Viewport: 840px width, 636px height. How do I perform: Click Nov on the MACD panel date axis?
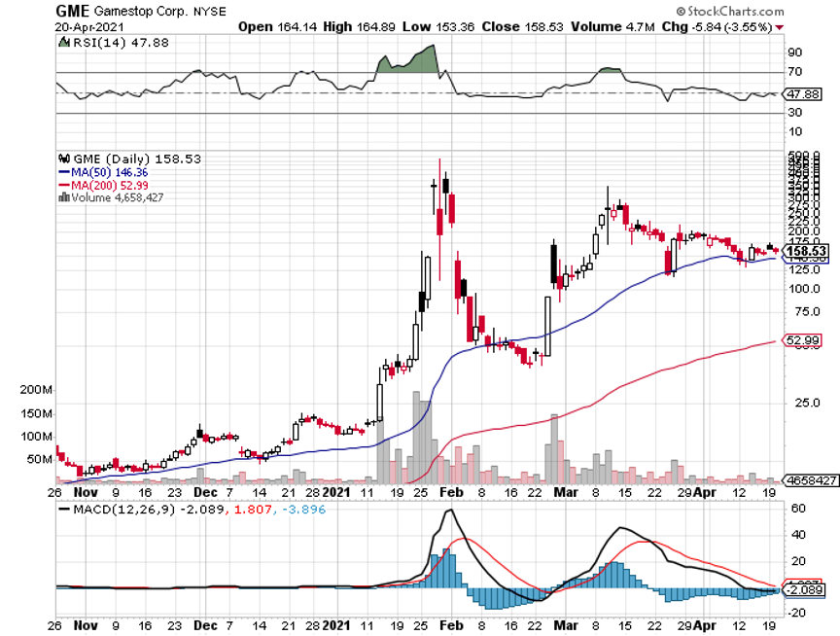86,625
